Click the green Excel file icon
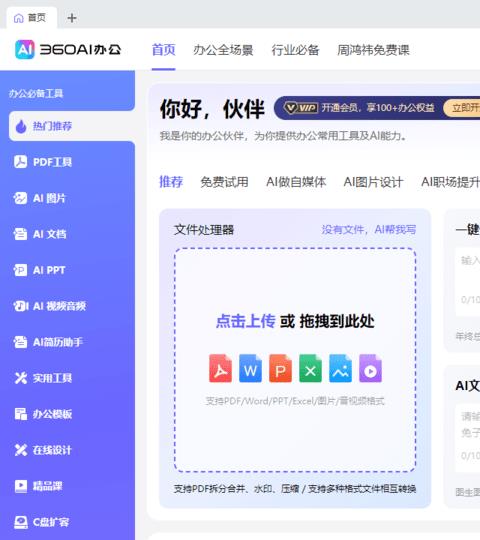The width and height of the screenshot is (480, 540). point(310,368)
